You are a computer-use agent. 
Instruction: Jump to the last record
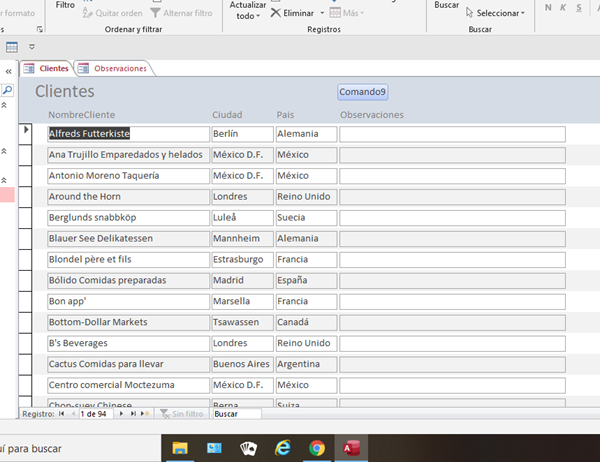click(x=134, y=413)
